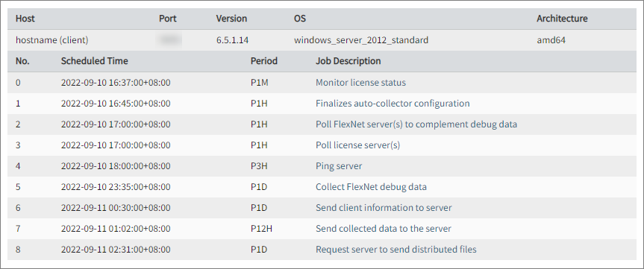Select scheduled time 2022-09-10 16:45:00+08:00

[x=116, y=104]
